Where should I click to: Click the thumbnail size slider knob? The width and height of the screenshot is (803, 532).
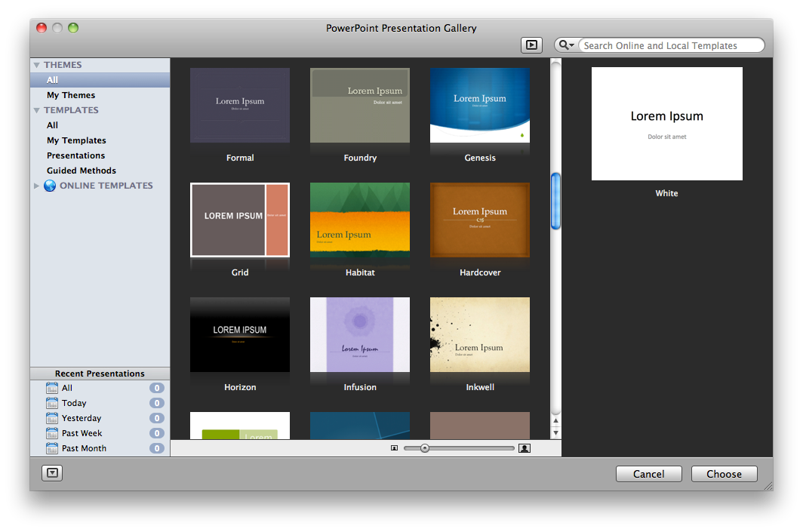425,448
